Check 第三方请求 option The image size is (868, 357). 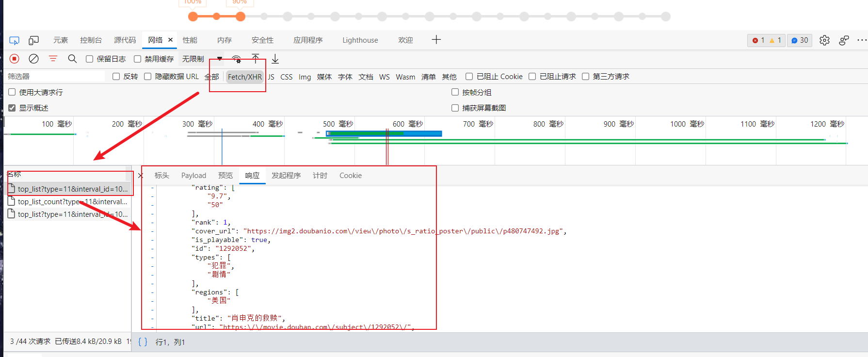pos(585,76)
